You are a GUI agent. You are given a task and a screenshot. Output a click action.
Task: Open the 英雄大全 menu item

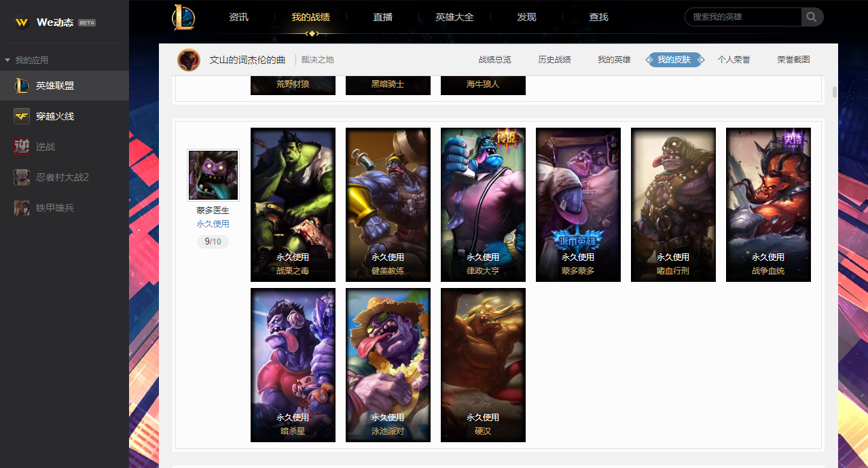454,17
